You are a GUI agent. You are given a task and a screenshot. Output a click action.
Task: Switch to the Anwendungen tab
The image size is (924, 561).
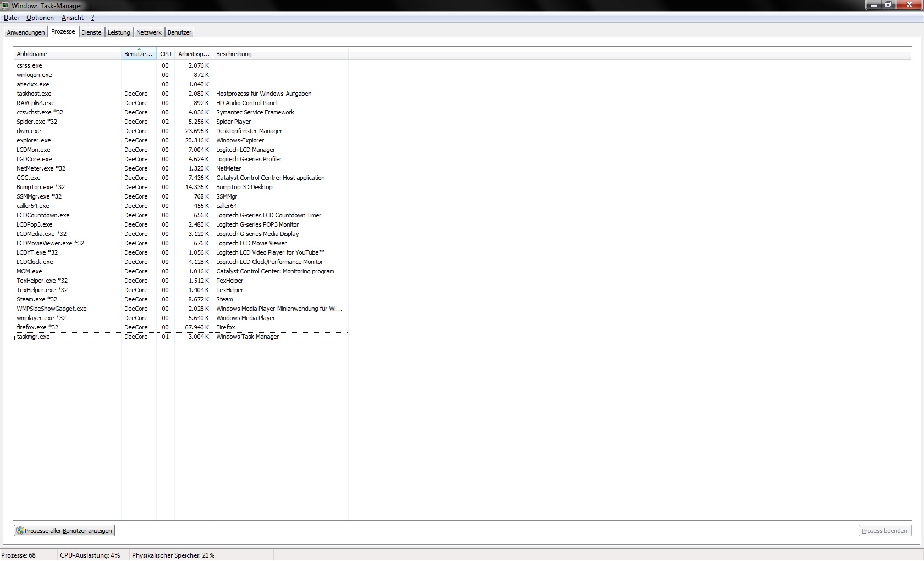[26, 32]
